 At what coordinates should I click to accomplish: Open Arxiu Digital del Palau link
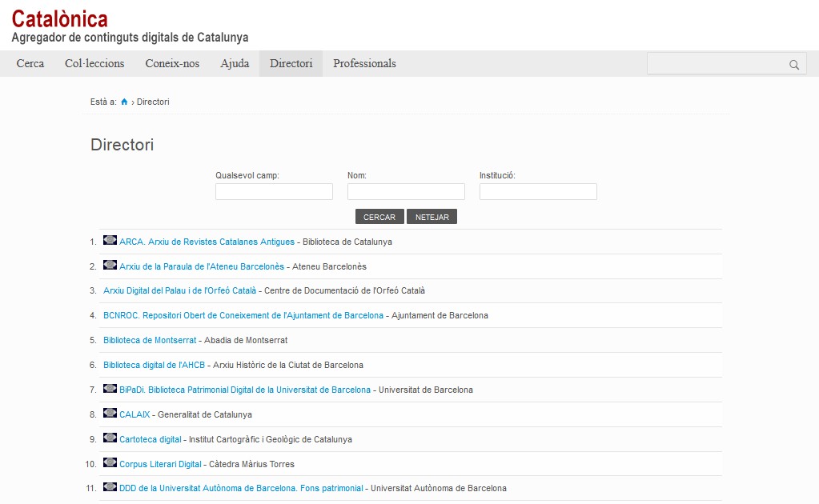click(x=179, y=290)
